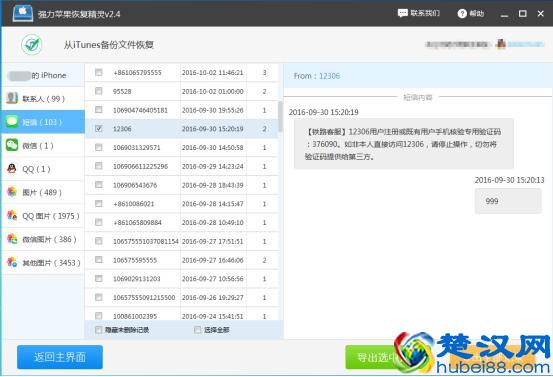Switch to QQ pictures (1975) label
This screenshot has width=553, height=377.
tap(51, 216)
